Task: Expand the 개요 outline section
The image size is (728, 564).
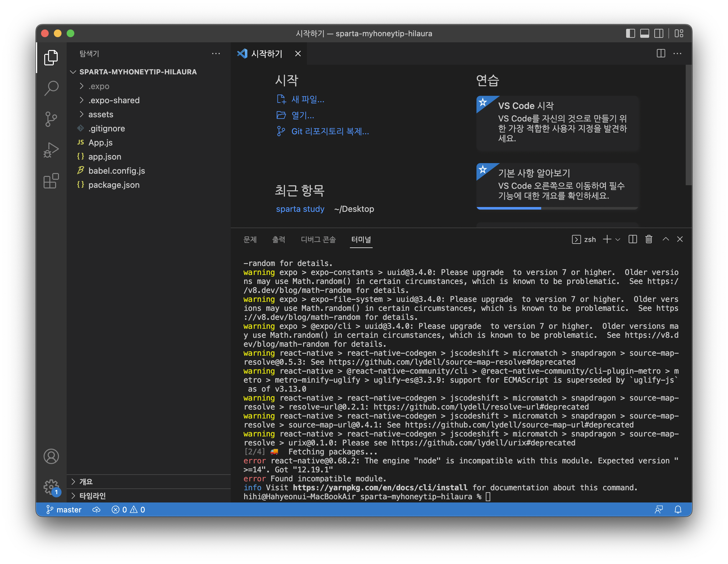Action: click(x=149, y=482)
